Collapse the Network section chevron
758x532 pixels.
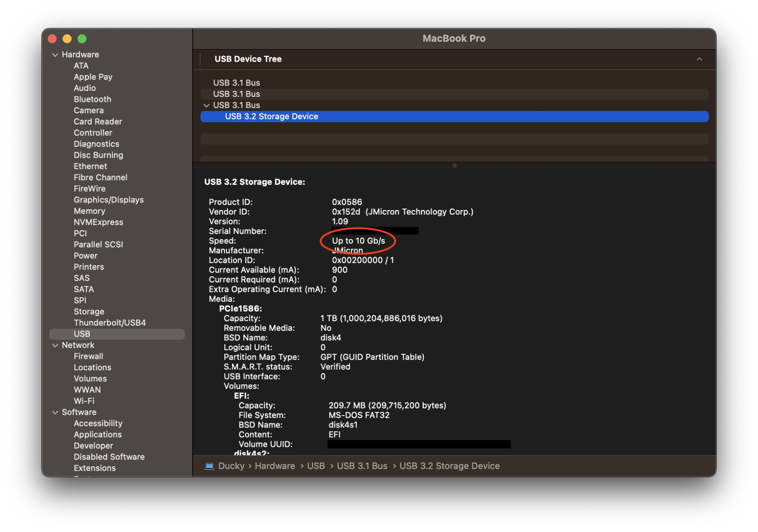coord(55,345)
